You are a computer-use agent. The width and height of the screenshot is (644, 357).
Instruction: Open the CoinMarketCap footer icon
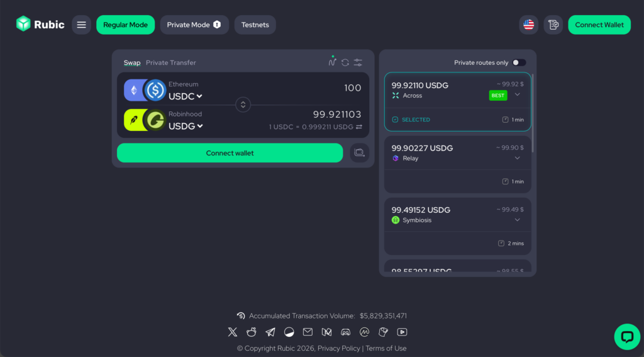364,332
